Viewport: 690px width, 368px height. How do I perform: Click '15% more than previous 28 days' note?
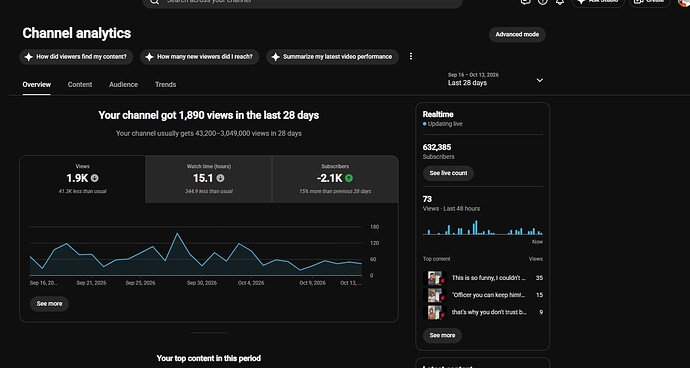(x=335, y=191)
